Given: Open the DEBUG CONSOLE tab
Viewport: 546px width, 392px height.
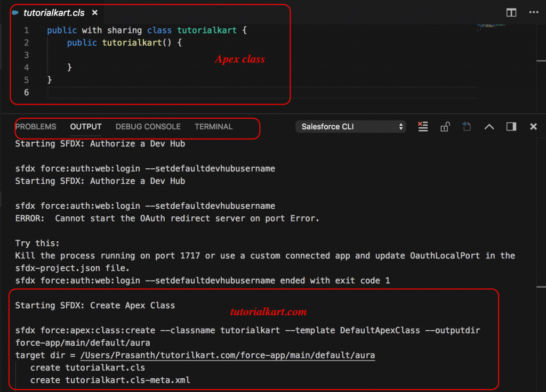Looking at the screenshot, I should point(148,126).
